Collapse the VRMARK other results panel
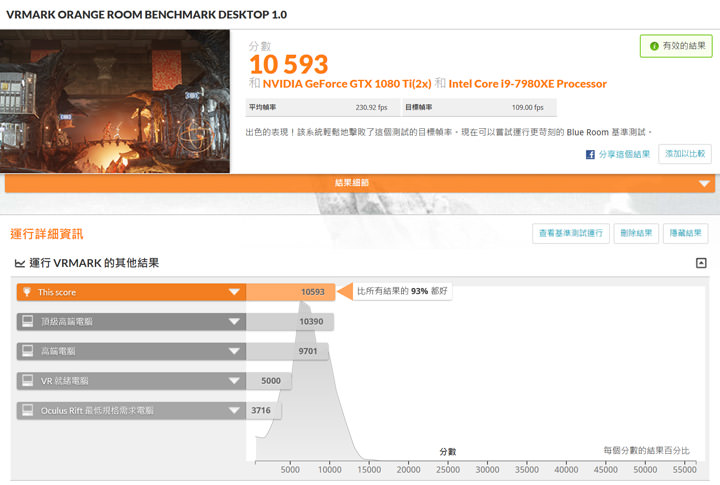Image resolution: width=720 pixels, height=485 pixels. 701,263
